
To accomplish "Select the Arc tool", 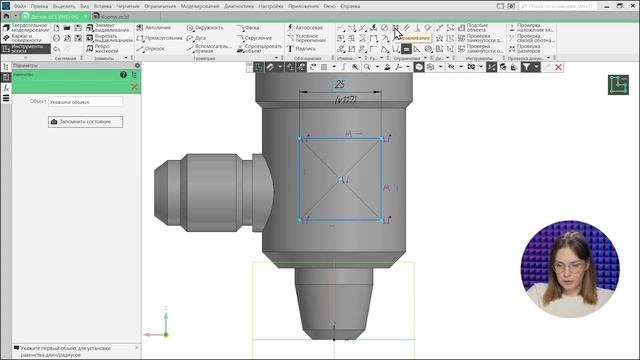I will (196, 38).
